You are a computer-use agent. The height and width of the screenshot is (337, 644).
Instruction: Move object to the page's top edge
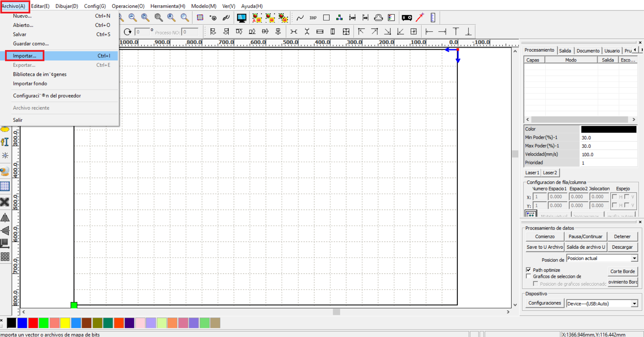[456, 32]
